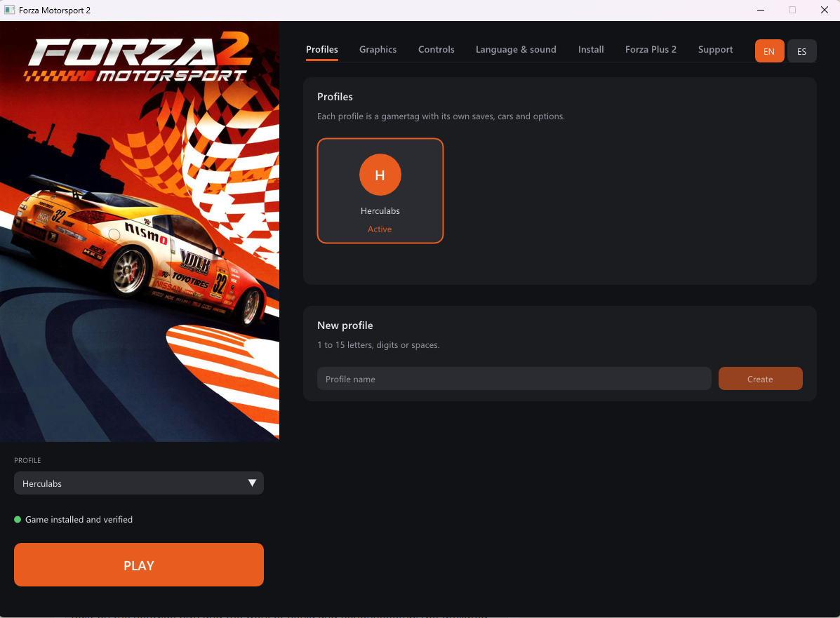This screenshot has width=840, height=618.
Task: Click the green installed status indicator
Action: 18,520
